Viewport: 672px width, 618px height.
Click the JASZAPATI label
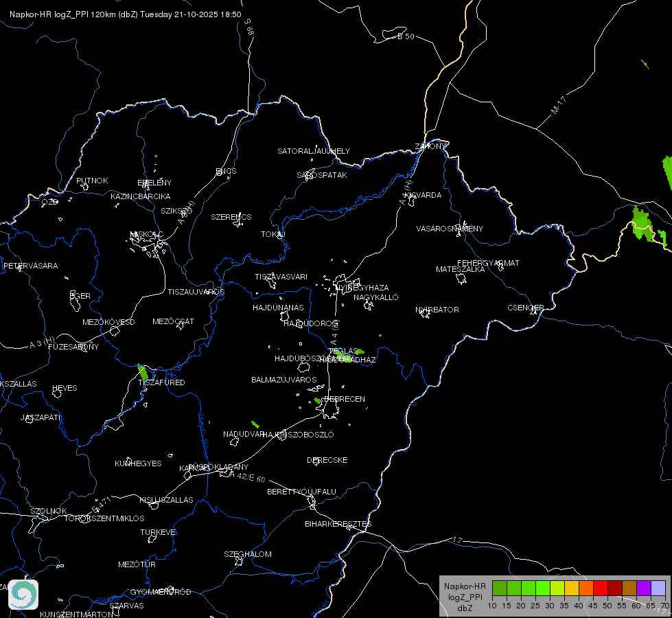[41, 417]
